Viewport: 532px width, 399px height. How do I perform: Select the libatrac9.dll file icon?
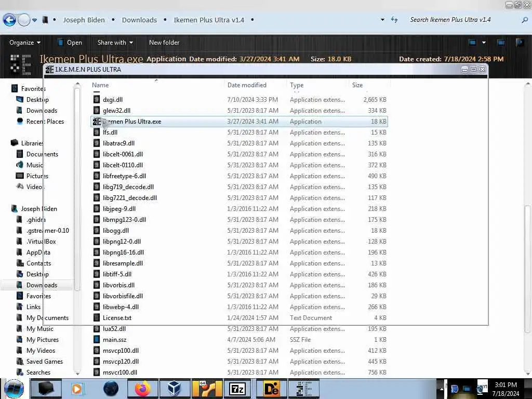point(97,143)
